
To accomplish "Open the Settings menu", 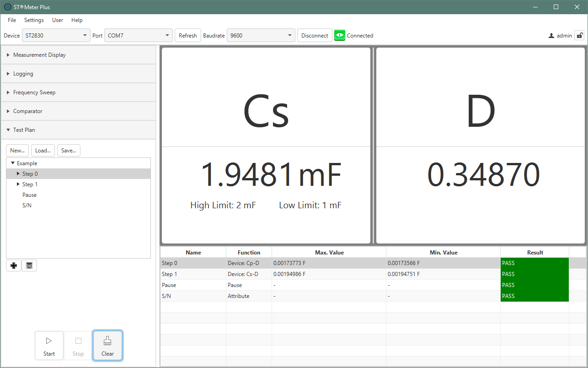I will pyautogui.click(x=34, y=20).
